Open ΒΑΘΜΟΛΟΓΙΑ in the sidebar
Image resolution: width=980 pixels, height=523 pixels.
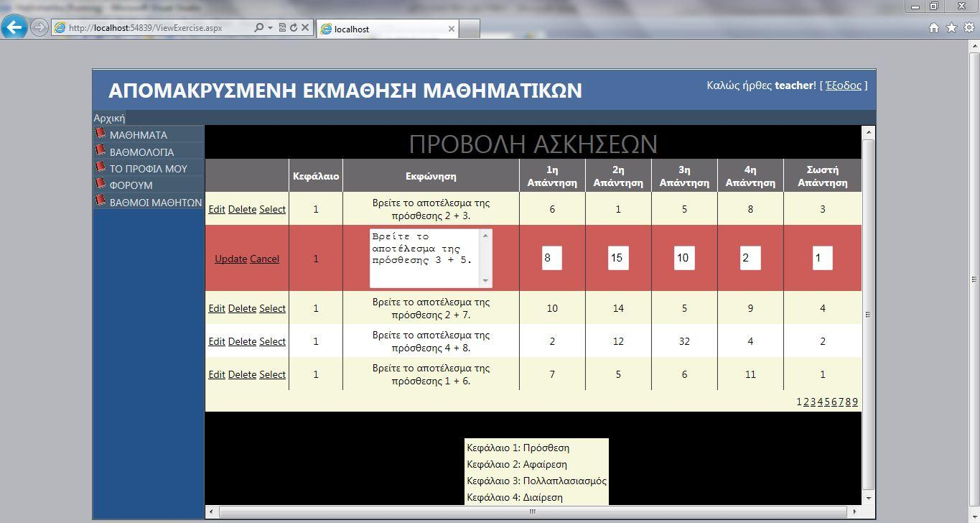(x=142, y=152)
